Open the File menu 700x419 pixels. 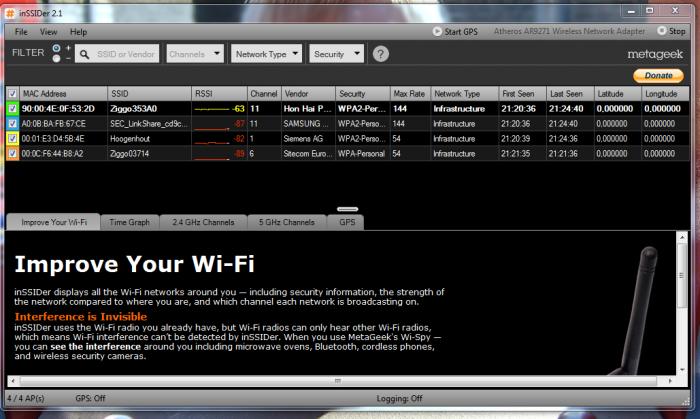pyautogui.click(x=21, y=32)
